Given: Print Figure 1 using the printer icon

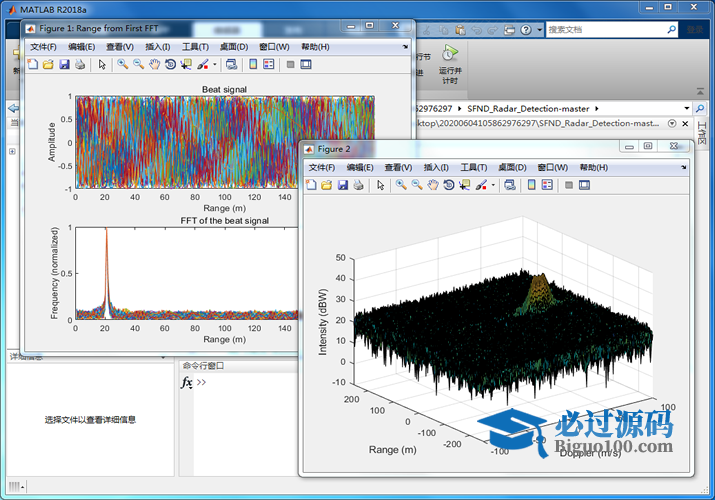Looking at the screenshot, I should pos(80,65).
